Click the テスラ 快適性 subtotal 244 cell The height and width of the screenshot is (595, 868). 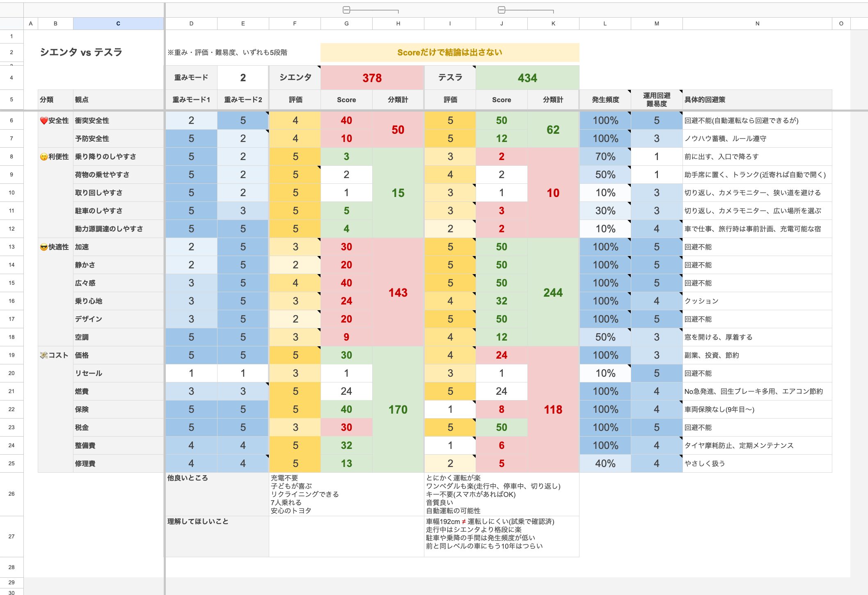pyautogui.click(x=553, y=292)
